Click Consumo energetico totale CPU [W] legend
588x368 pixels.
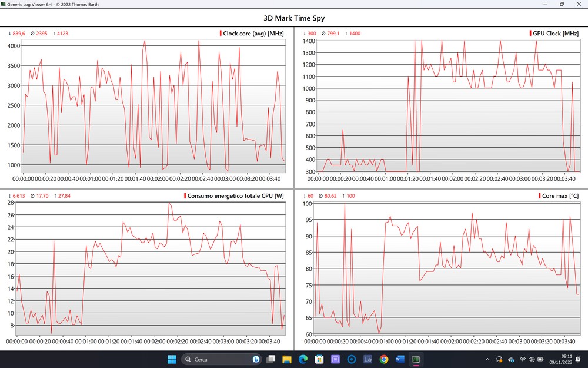(x=235, y=196)
